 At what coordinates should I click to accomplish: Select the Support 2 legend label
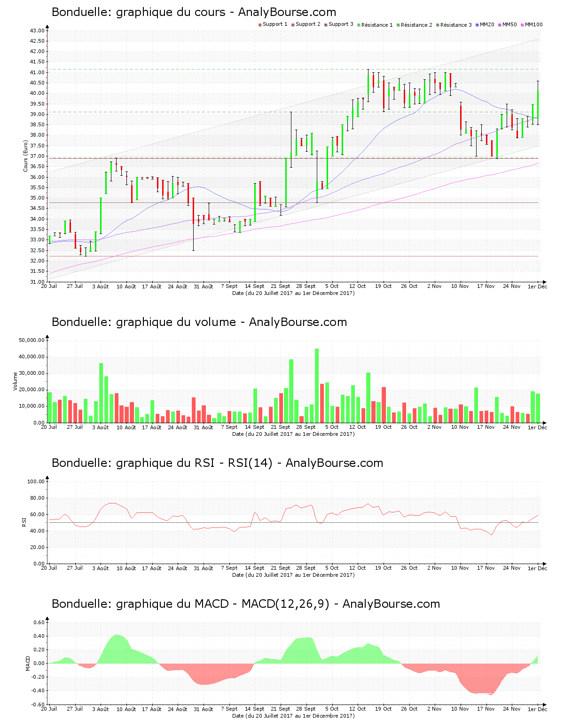(x=308, y=24)
